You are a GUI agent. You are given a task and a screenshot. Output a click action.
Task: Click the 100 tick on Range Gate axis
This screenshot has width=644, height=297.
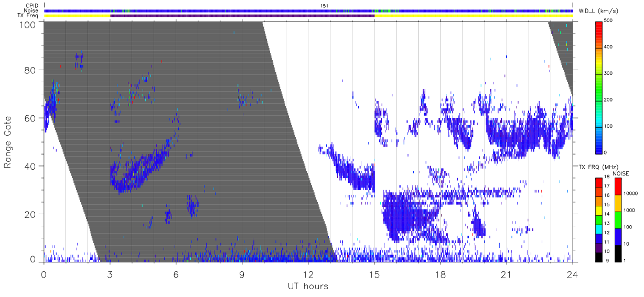[x=28, y=25]
